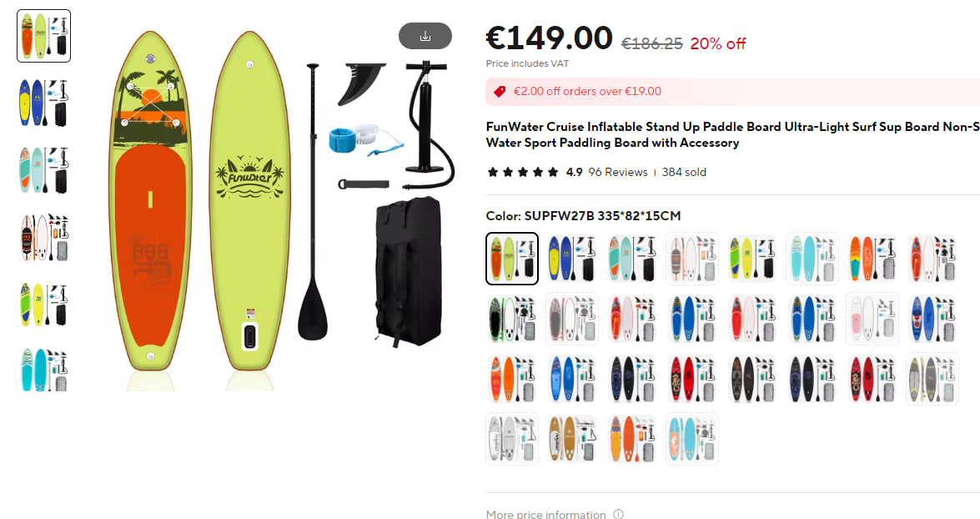
Task: Select the mint teal board color swatch
Action: pos(632,259)
